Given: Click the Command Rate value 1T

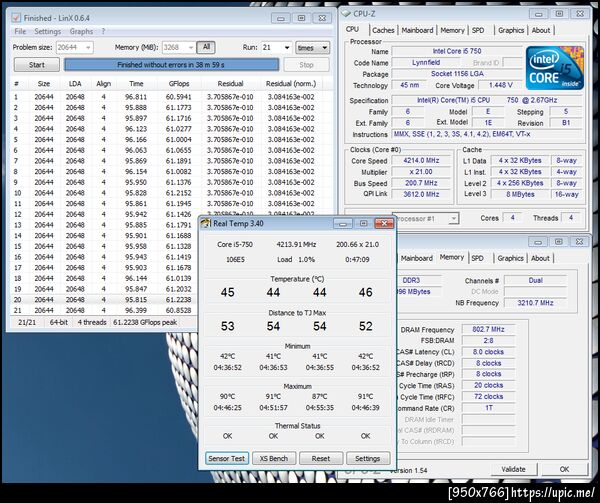Looking at the screenshot, I should [x=489, y=408].
